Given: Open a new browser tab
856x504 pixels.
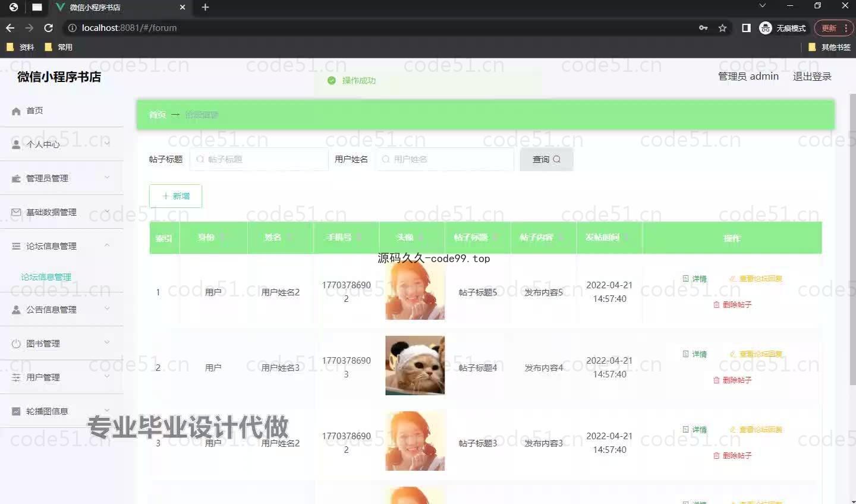Looking at the screenshot, I should pos(206,7).
